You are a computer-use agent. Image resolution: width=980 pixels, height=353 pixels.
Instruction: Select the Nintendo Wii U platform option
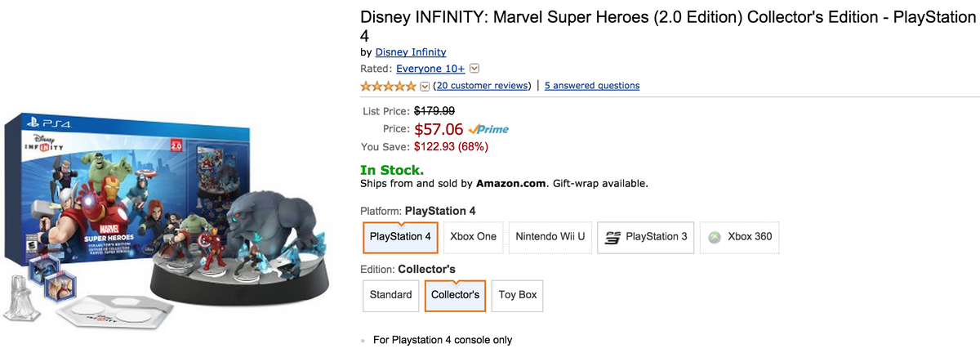point(550,237)
